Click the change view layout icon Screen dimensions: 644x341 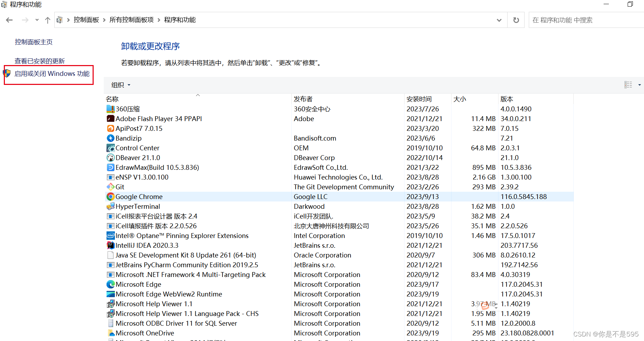[x=628, y=85]
